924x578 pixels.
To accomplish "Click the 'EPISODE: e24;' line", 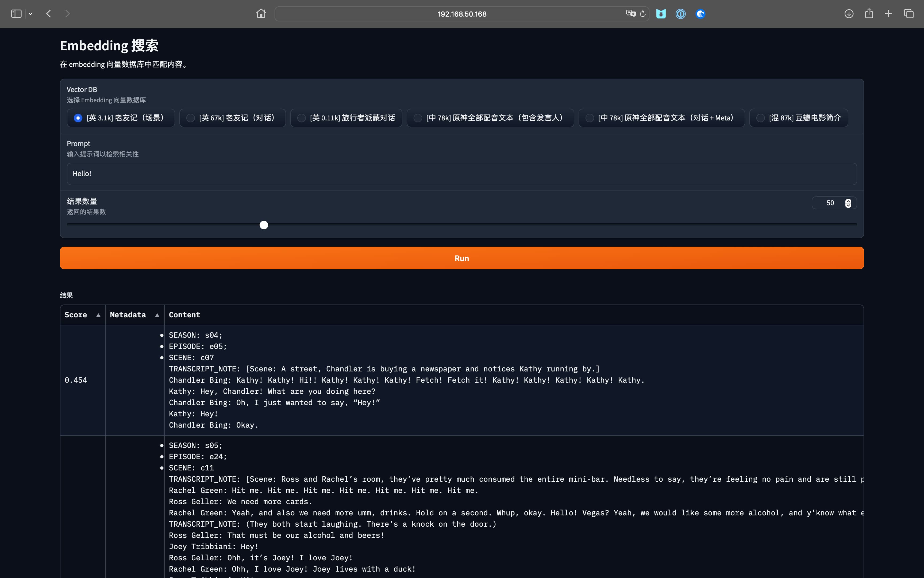I will pyautogui.click(x=198, y=457).
